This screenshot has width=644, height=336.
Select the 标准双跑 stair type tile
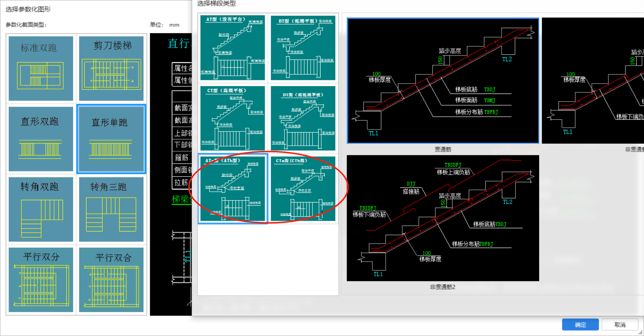pyautogui.click(x=41, y=68)
